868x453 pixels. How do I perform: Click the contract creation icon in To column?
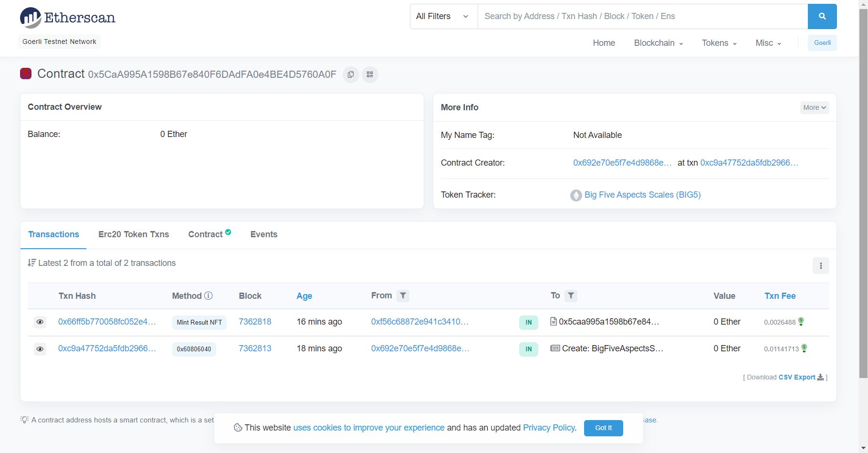555,348
